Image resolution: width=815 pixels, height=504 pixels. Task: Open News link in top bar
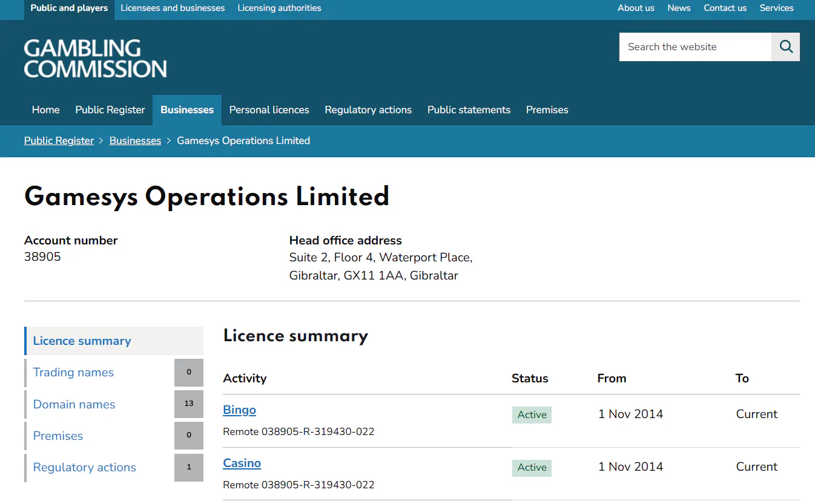point(679,8)
